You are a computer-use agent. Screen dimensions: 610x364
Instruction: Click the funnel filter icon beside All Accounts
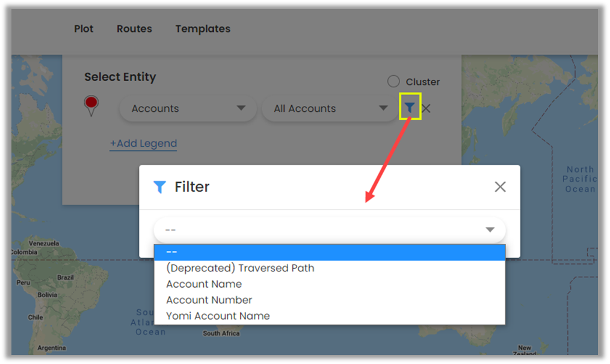click(410, 108)
